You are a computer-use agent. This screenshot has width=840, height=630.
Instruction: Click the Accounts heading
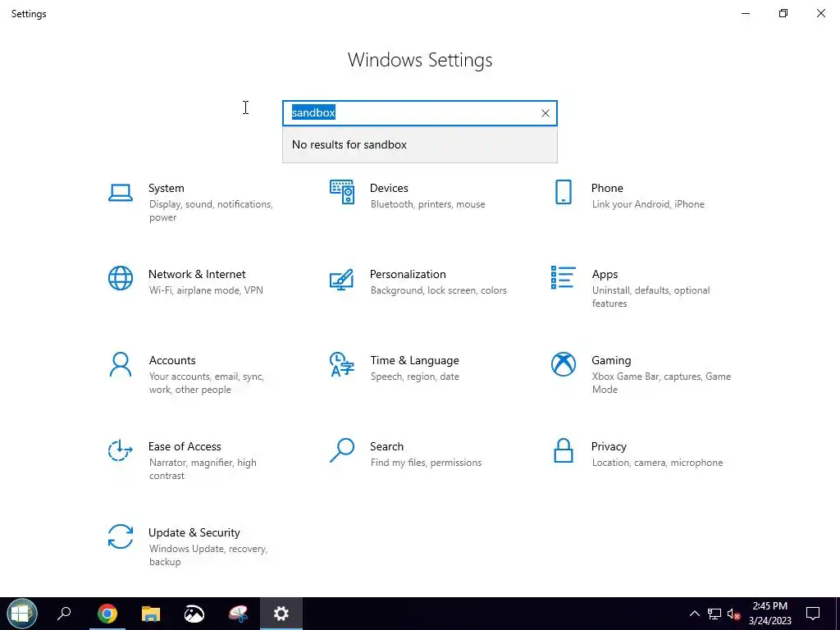172,361
